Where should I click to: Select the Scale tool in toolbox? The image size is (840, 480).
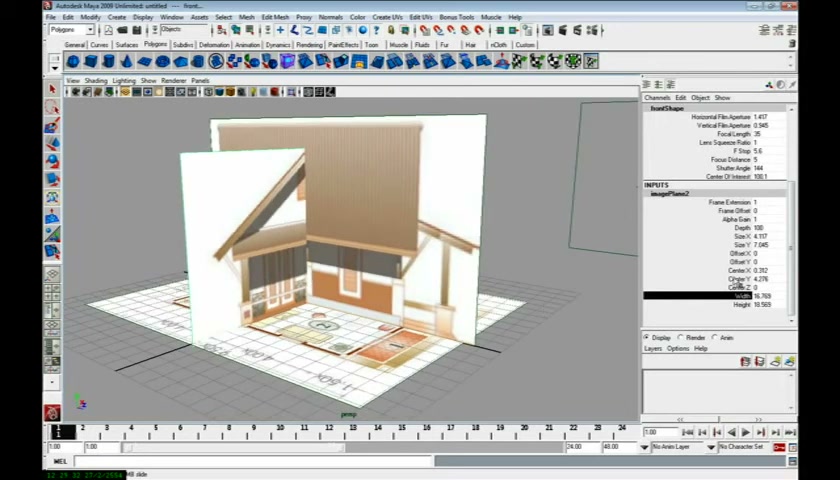pyautogui.click(x=52, y=179)
